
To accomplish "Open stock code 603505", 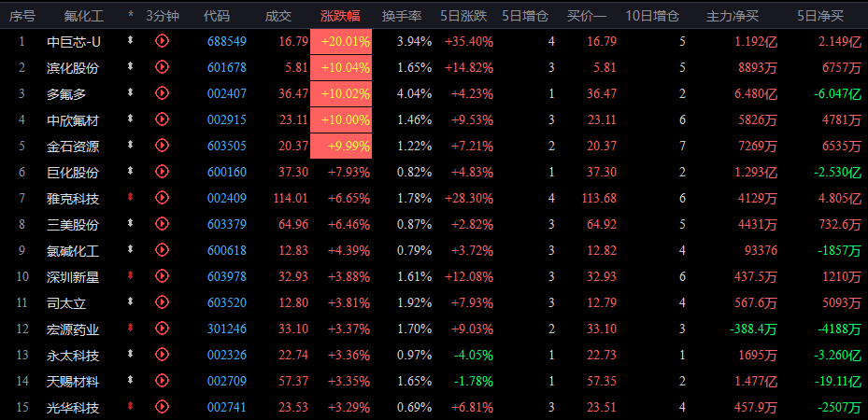I will point(227,146).
